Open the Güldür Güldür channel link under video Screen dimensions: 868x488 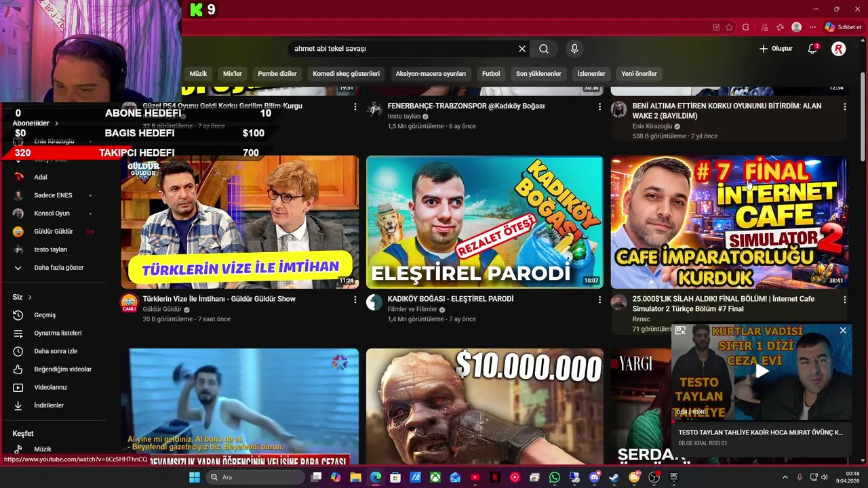click(162, 309)
